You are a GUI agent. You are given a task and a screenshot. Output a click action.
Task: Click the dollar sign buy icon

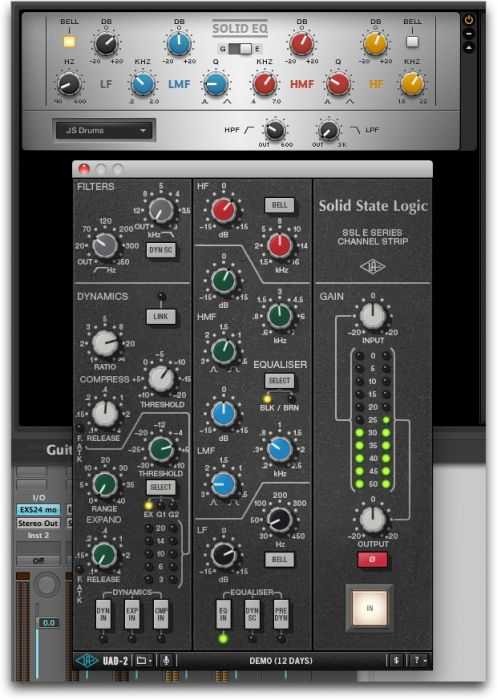[396, 660]
